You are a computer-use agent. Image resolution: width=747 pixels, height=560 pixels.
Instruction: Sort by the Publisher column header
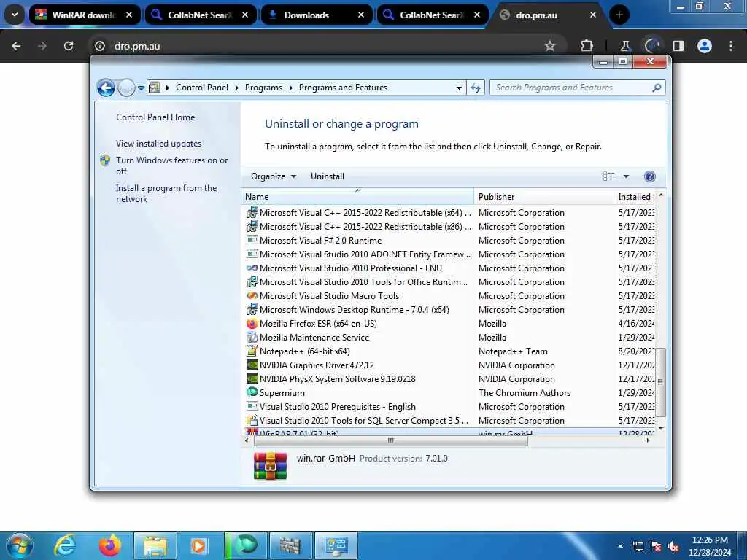click(543, 197)
